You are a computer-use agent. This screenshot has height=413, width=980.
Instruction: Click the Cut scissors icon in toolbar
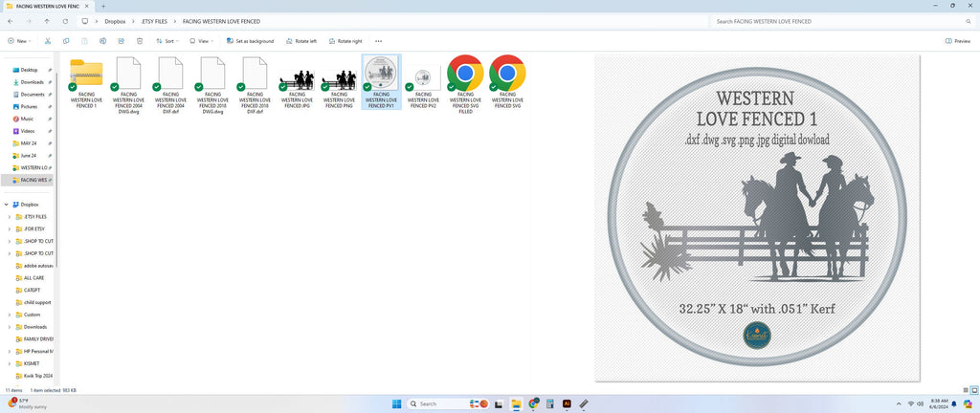pos(47,41)
